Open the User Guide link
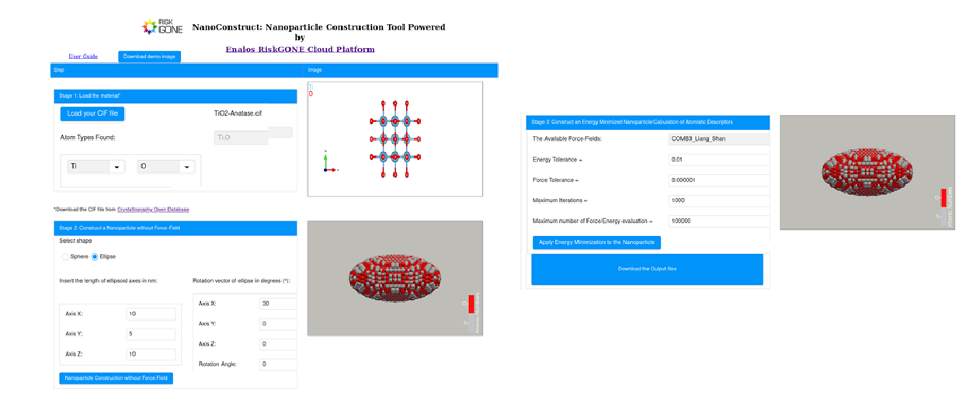 pos(83,57)
